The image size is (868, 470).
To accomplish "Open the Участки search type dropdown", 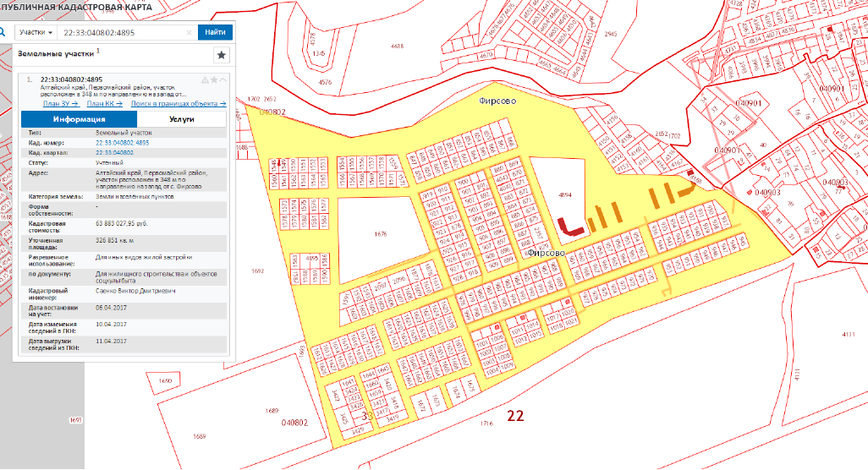I will 37,32.
